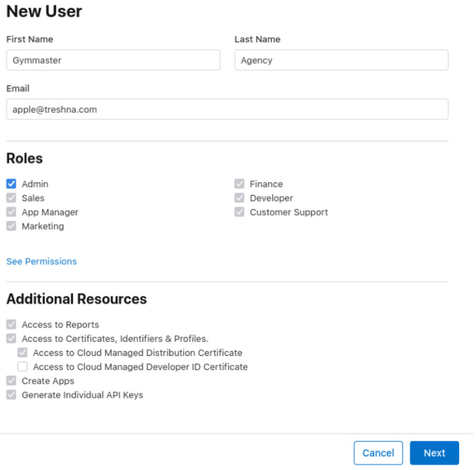This screenshot has width=476, height=470.
Task: Select the Email field with apple@treshna.com
Action: [x=228, y=109]
